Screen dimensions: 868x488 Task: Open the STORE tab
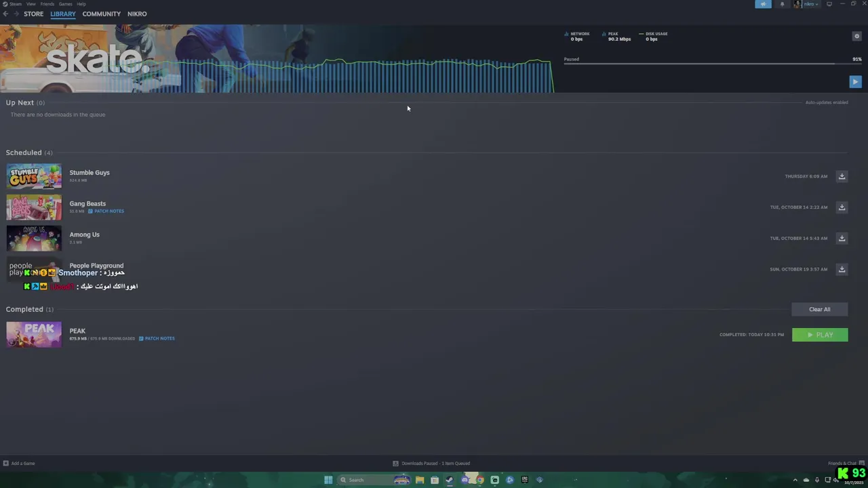click(x=33, y=14)
